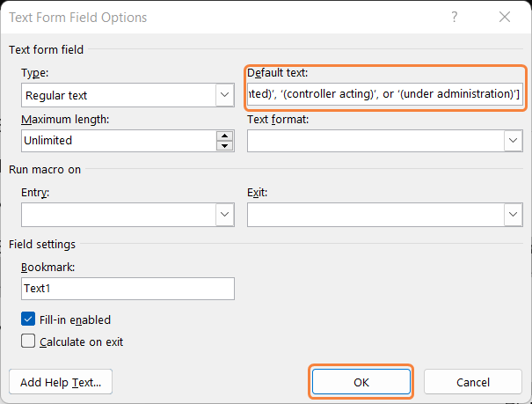
Task: Uncheck the Fill-in enabled checkbox
Action: click(28, 320)
